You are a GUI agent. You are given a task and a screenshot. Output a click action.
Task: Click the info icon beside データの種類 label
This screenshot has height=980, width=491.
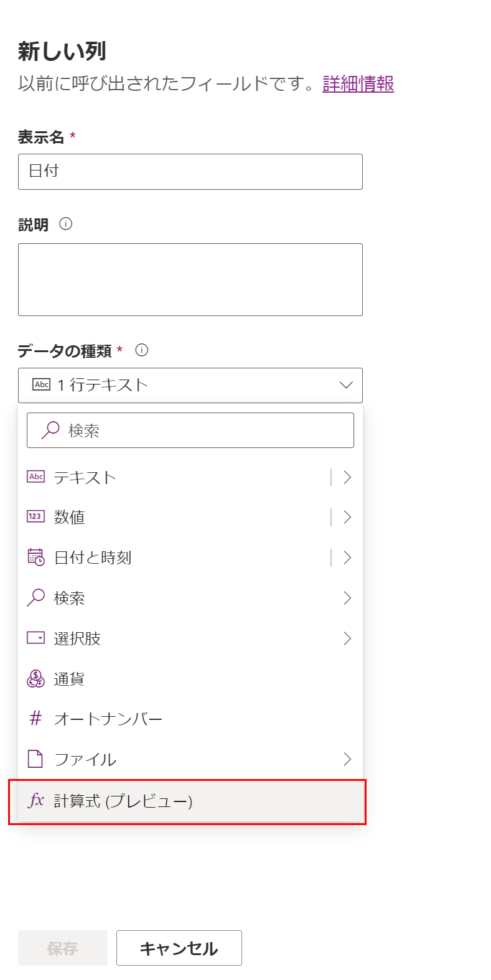142,350
